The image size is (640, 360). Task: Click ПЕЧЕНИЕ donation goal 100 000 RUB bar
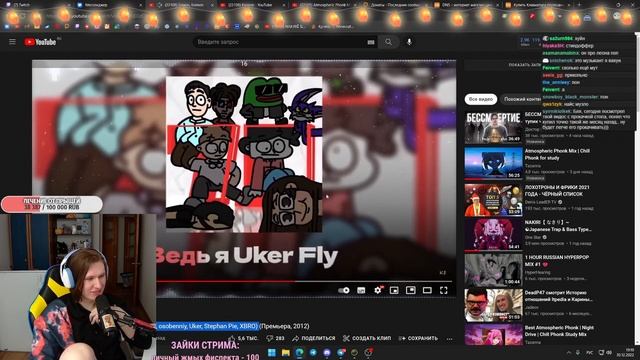pos(52,204)
